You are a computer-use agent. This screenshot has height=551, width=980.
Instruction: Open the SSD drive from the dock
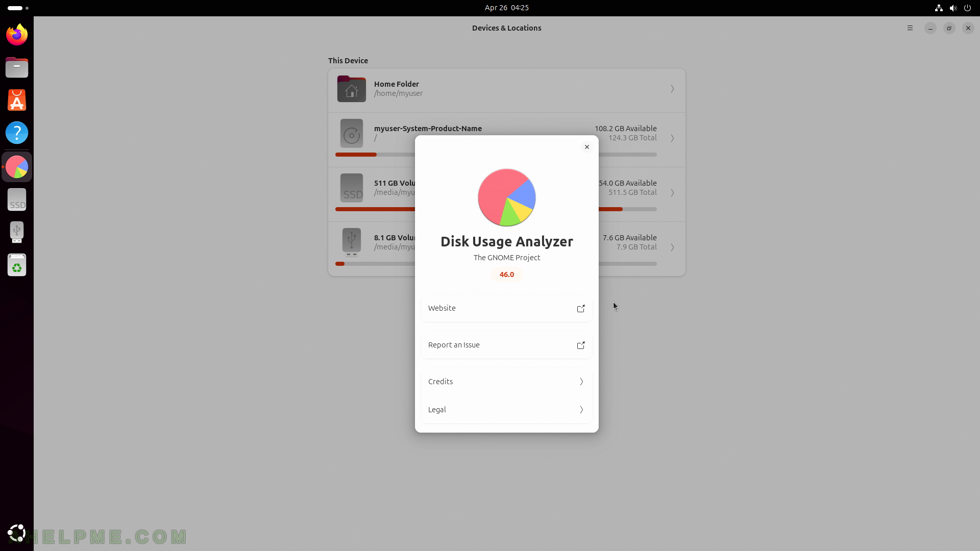(x=17, y=199)
